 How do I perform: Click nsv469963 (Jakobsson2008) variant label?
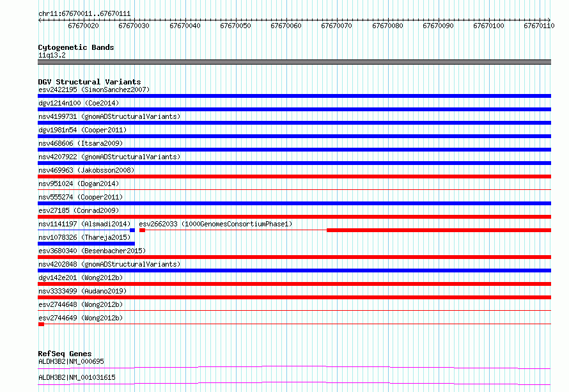coord(86,170)
